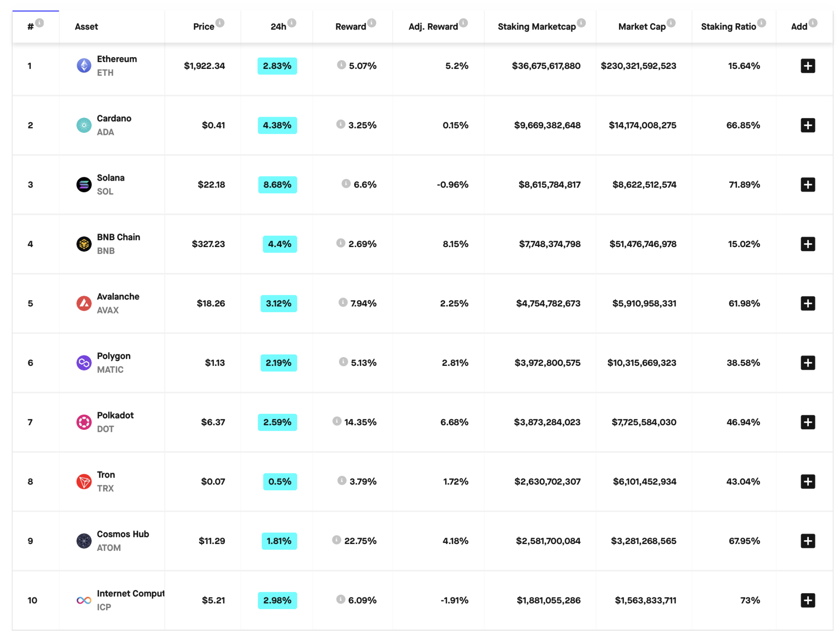Click the Polkadot DOT logo icon
This screenshot has height=635, width=840.
84,422
